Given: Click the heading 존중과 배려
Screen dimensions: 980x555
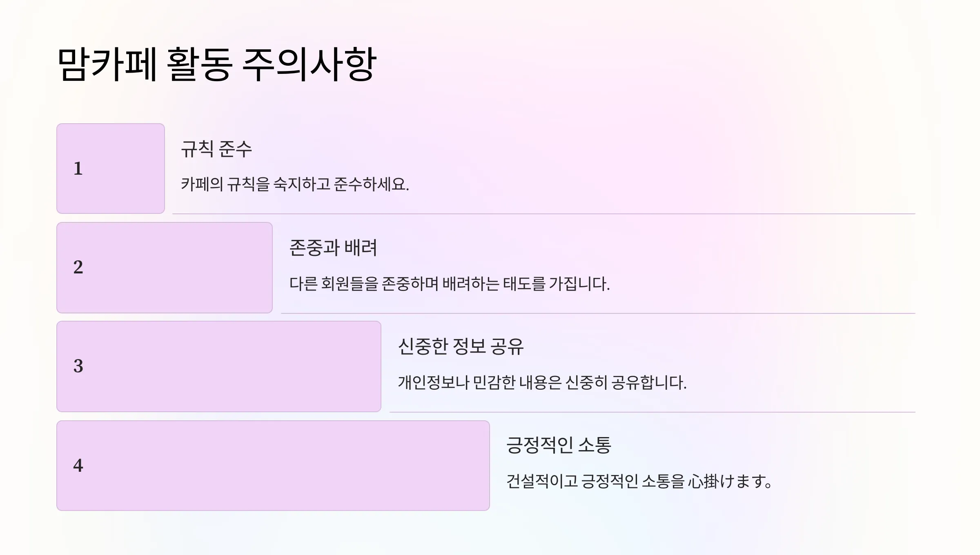Looking at the screenshot, I should (333, 248).
